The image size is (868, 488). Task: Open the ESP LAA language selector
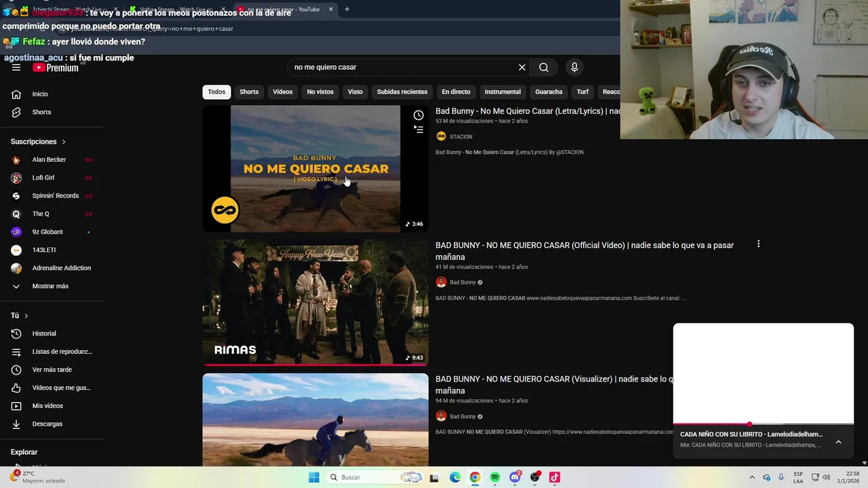coord(798,477)
